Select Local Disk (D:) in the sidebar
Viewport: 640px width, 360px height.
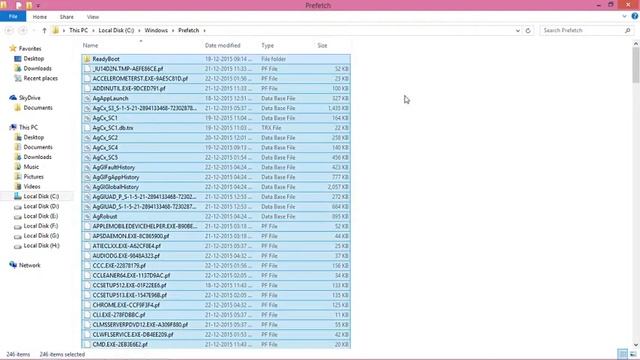[x=41, y=207]
